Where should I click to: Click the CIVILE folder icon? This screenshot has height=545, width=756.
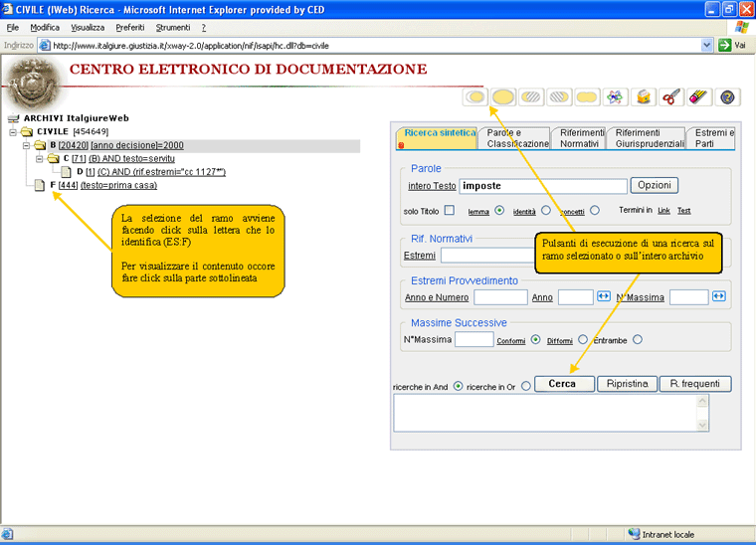pyautogui.click(x=27, y=131)
